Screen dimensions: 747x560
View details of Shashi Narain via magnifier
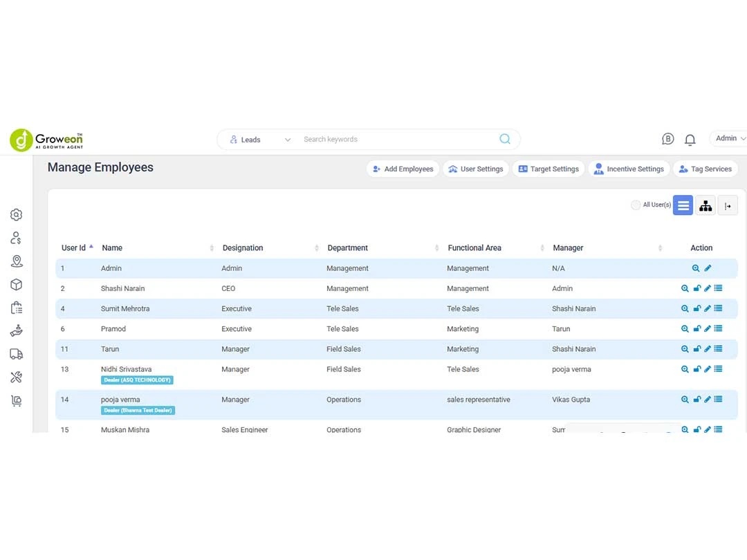[685, 288]
